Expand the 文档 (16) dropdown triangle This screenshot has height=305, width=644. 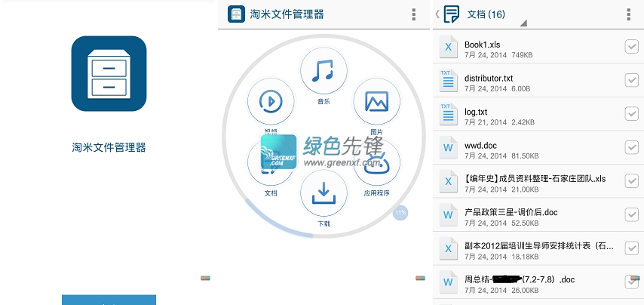point(523,23)
